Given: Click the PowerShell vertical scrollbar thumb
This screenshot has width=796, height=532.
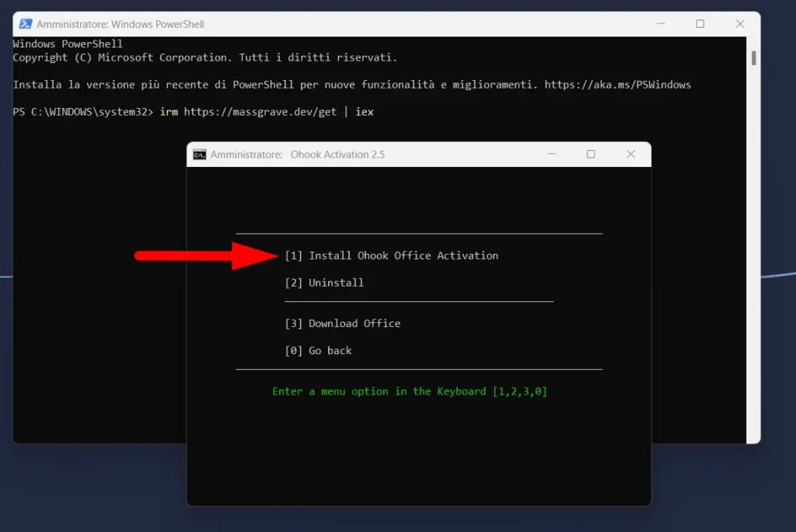Looking at the screenshot, I should (x=753, y=57).
